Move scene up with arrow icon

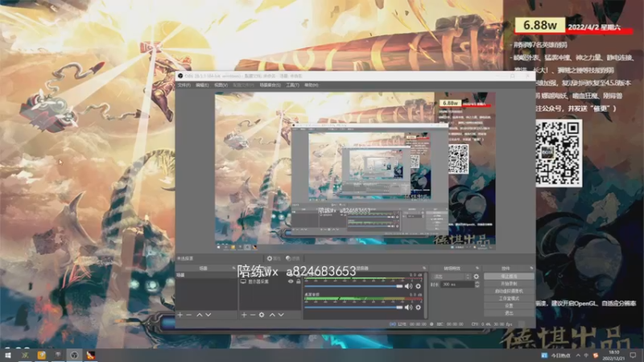tap(199, 315)
